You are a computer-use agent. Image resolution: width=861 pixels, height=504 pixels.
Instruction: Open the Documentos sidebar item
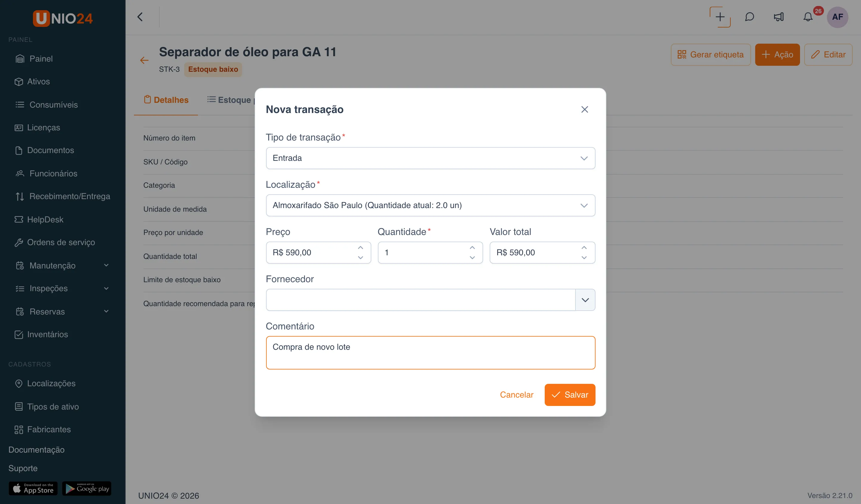(45, 150)
